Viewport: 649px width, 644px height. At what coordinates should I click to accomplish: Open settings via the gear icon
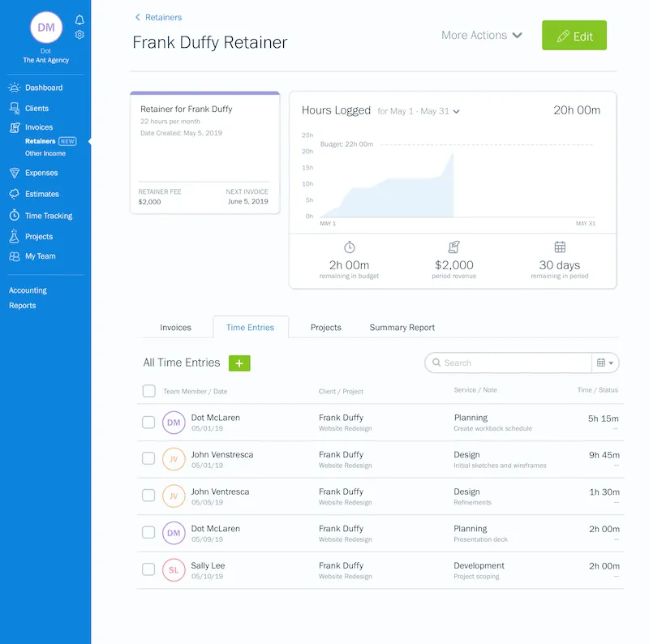click(80, 35)
